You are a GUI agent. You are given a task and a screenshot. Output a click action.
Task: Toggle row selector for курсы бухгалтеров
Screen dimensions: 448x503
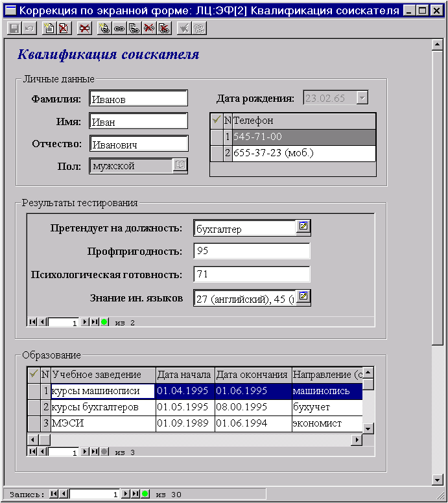pos(34,407)
